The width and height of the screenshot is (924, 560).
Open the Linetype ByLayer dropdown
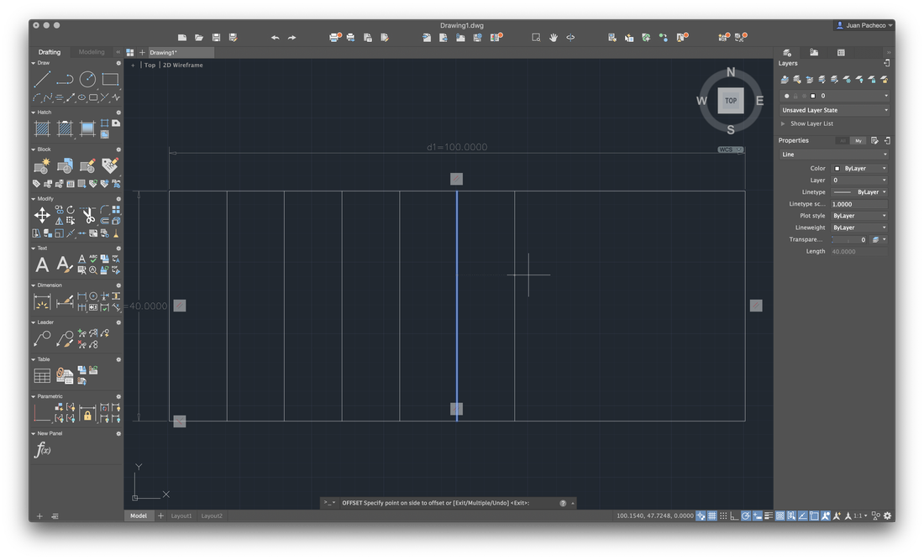point(859,192)
